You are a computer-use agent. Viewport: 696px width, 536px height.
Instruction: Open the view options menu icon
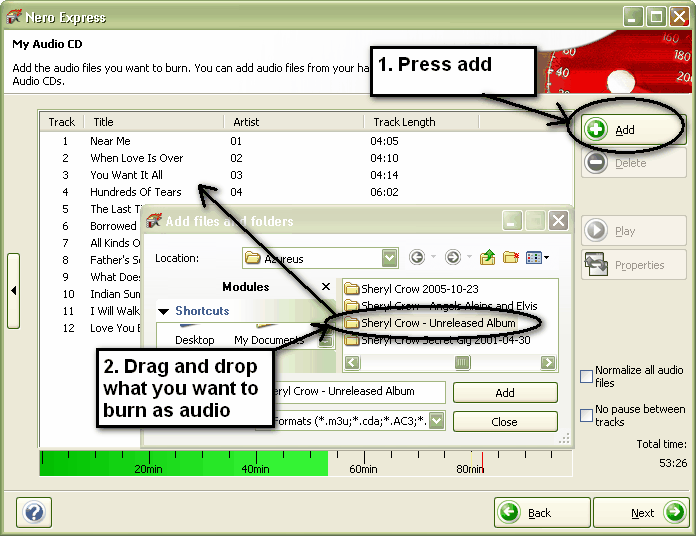tap(537, 257)
